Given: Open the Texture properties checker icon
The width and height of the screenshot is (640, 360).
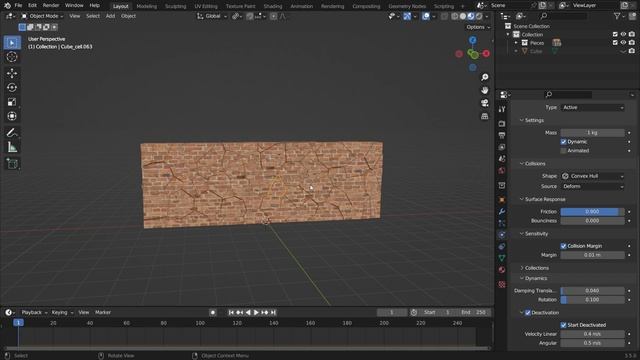Looking at the screenshot, I should (502, 284).
